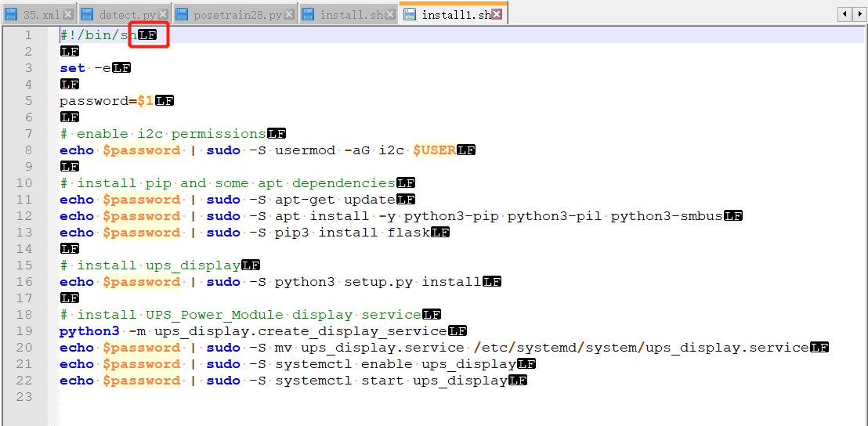
Task: Click comment '# enable i2c permissions'
Action: [163, 135]
